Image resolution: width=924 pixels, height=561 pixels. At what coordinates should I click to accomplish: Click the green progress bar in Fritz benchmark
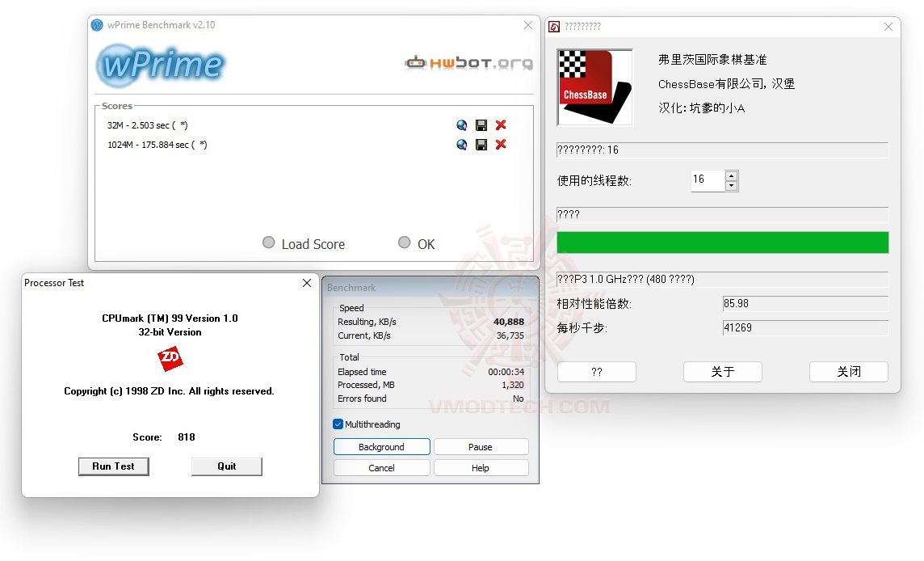pyautogui.click(x=722, y=243)
